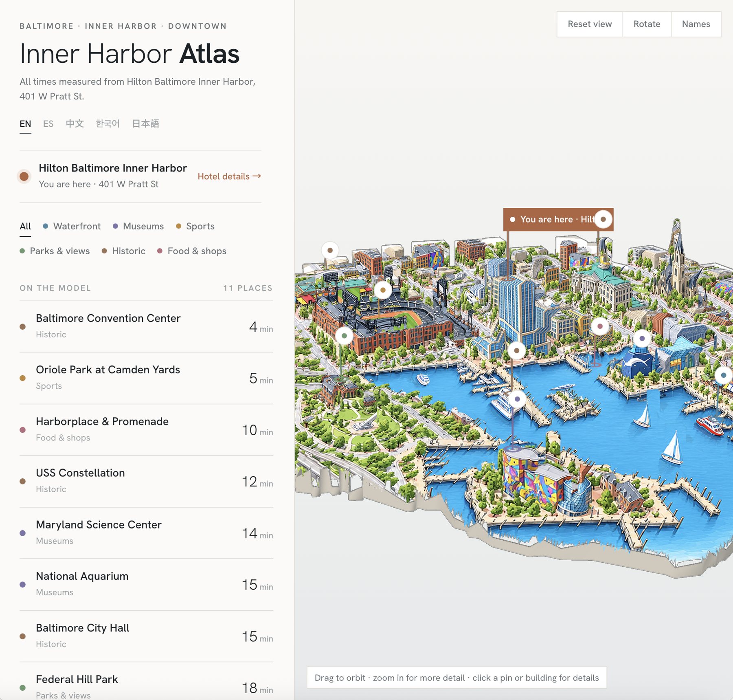Show the All places filter
The image size is (733, 700).
[25, 227]
